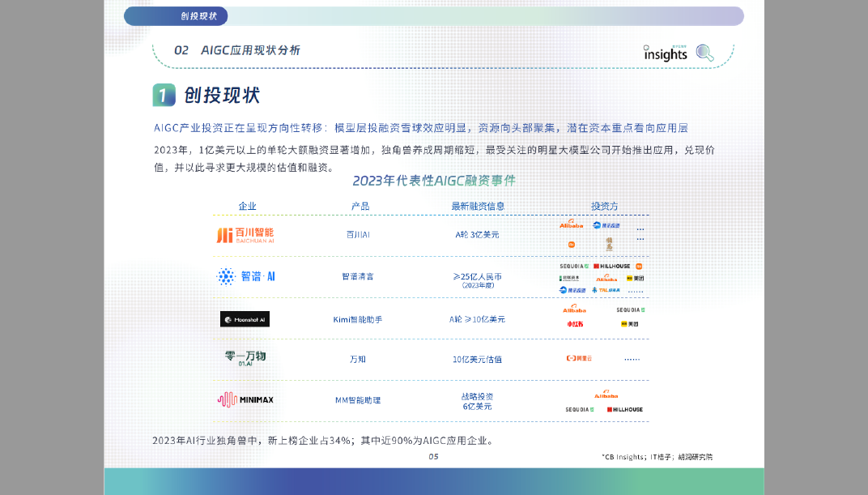The image size is (868, 495).
Task: Click the blue AIGC产业投资 summary sentence
Action: pyautogui.click(x=421, y=128)
